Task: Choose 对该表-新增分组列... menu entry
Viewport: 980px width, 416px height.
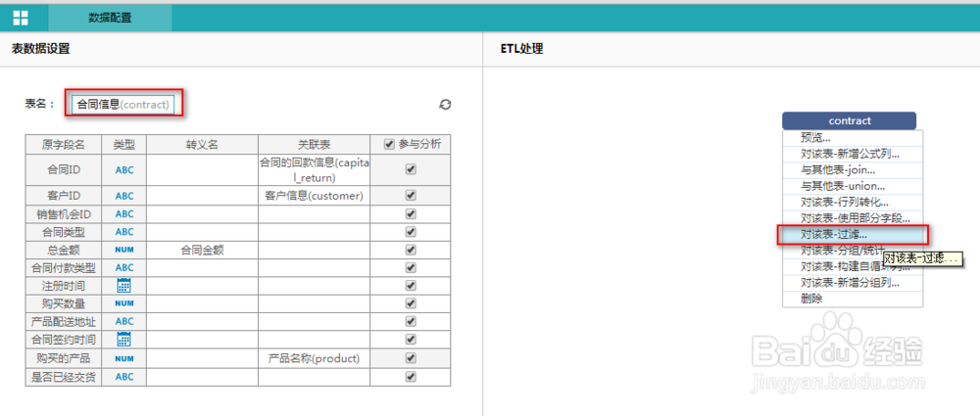Action: coord(853,283)
